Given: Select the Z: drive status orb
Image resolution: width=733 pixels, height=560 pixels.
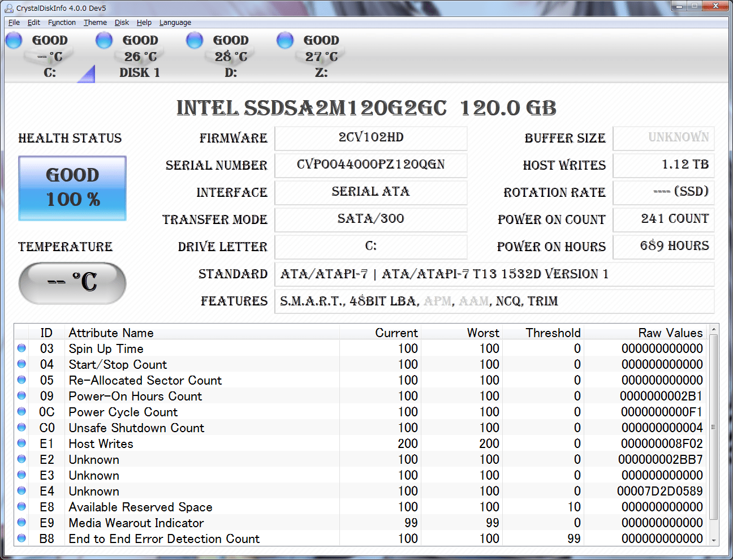Looking at the screenshot, I should (285, 40).
